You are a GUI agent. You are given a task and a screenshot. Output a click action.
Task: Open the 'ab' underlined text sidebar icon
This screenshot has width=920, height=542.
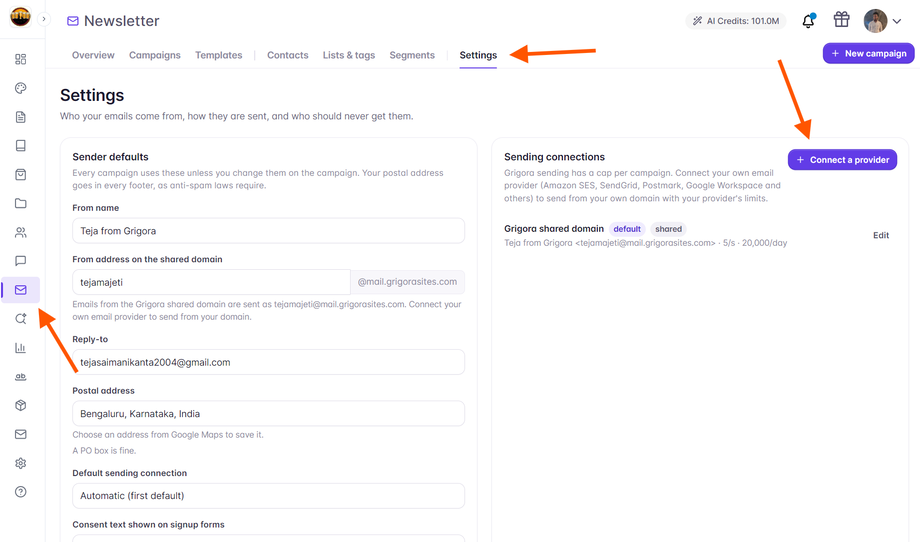click(x=21, y=377)
